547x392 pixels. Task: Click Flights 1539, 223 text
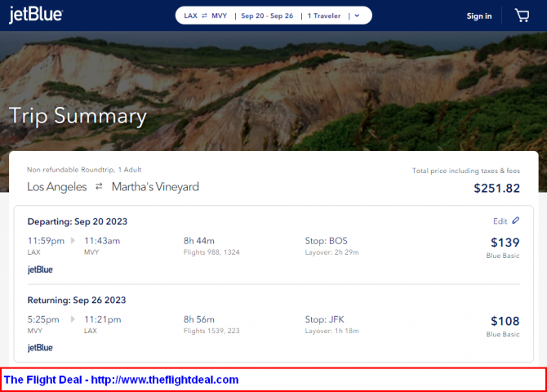pyautogui.click(x=211, y=331)
